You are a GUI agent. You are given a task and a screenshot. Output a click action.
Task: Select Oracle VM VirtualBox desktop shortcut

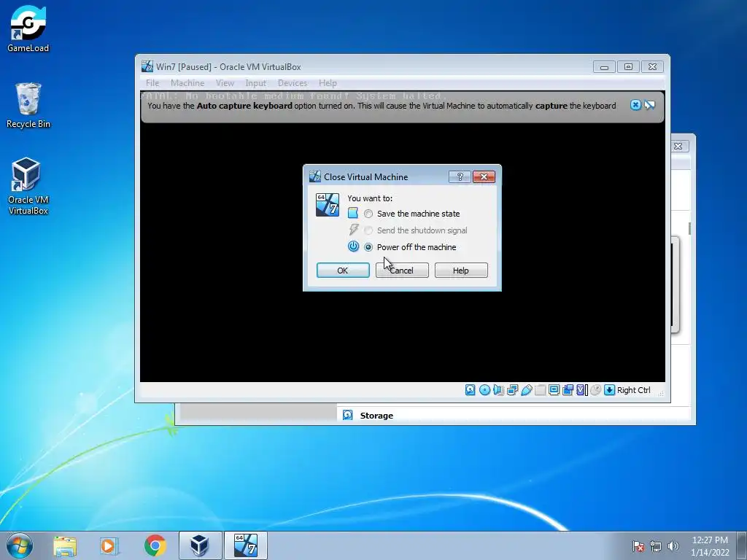(28, 186)
